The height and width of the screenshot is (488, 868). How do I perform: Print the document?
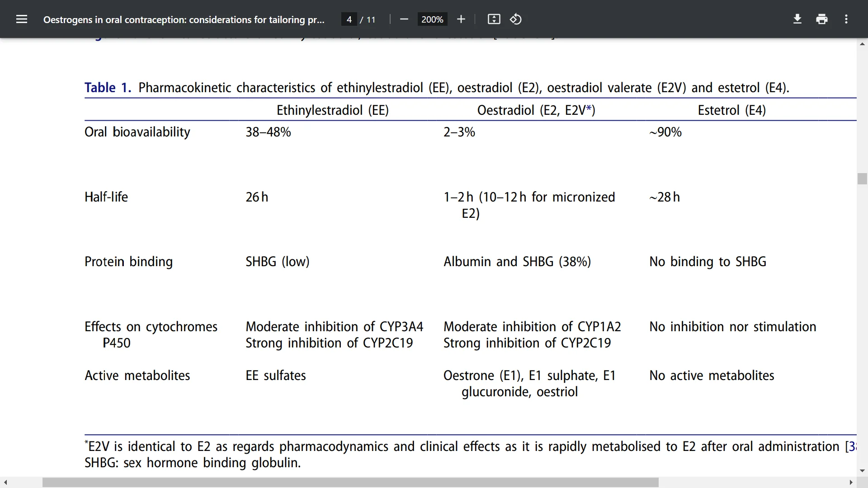point(822,19)
